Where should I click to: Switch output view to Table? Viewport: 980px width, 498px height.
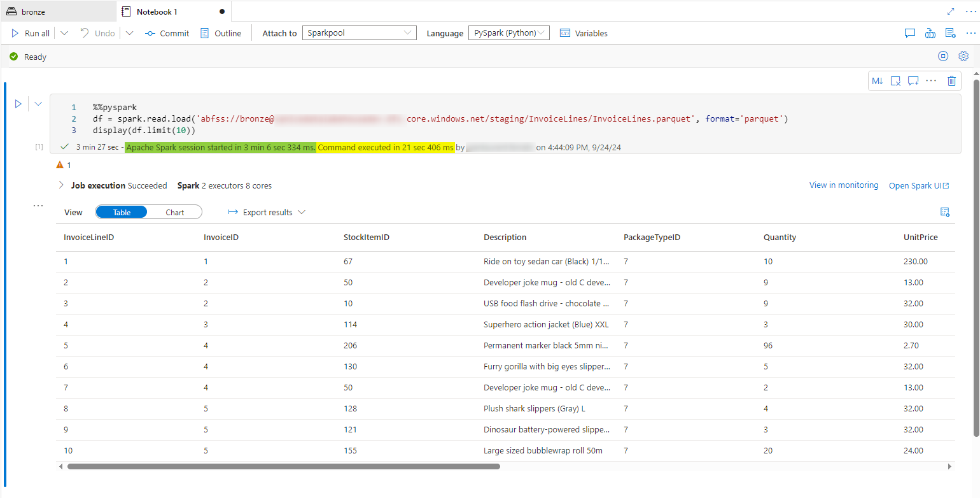122,212
